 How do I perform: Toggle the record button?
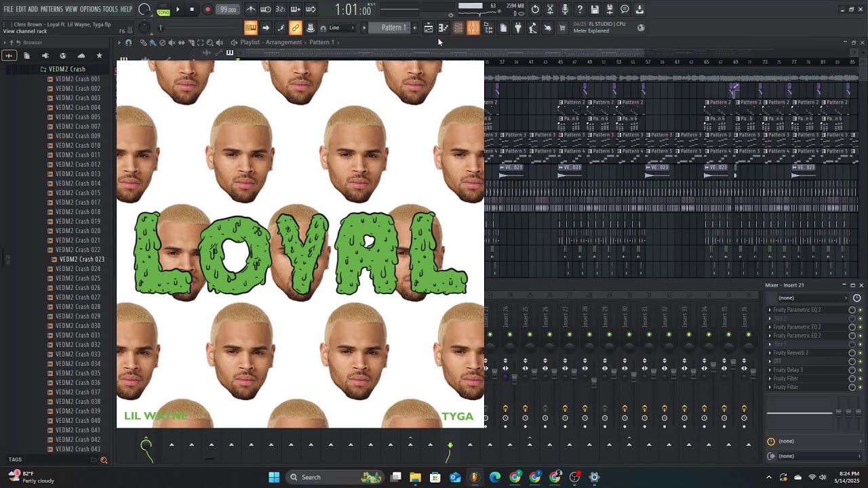[208, 9]
